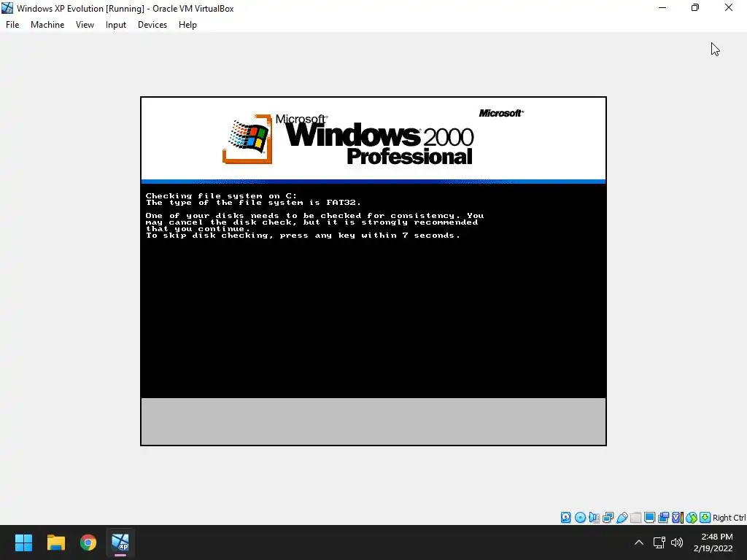This screenshot has width=747, height=560.
Task: Click the mouse integration indicator icon
Action: tap(692, 518)
